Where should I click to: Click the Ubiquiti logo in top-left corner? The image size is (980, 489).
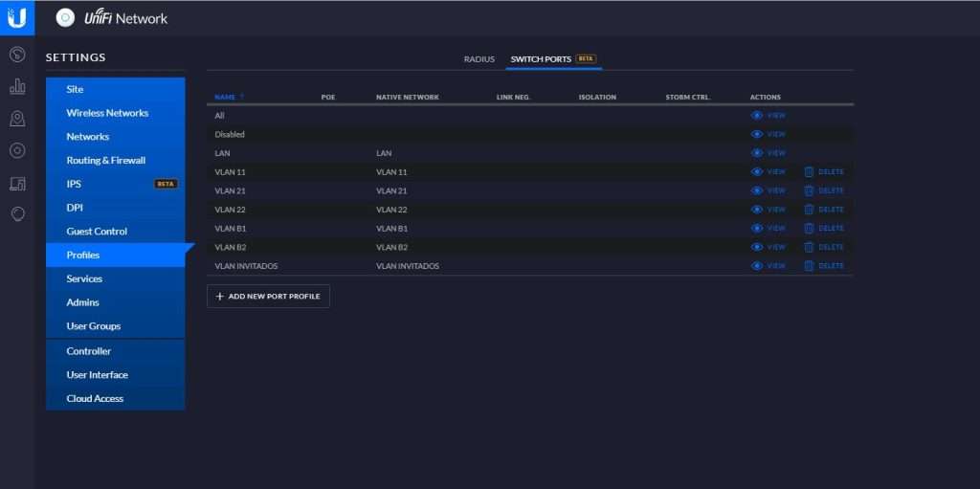pos(17,17)
